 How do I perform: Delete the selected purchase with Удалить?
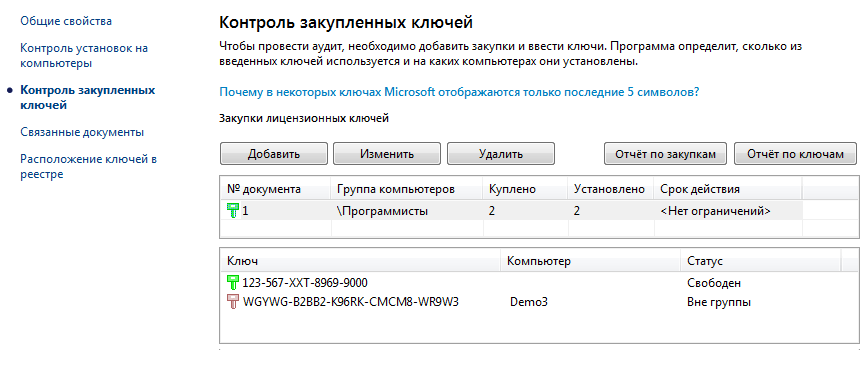[x=501, y=154]
